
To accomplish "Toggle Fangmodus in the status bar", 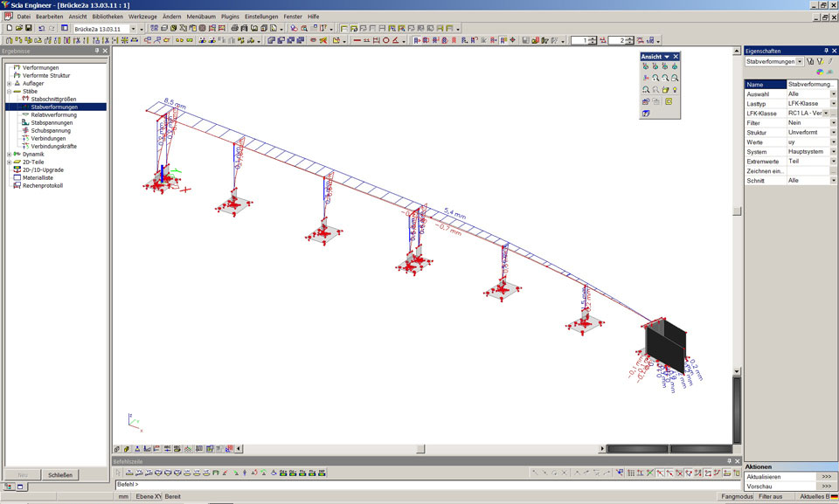I will tap(736, 496).
